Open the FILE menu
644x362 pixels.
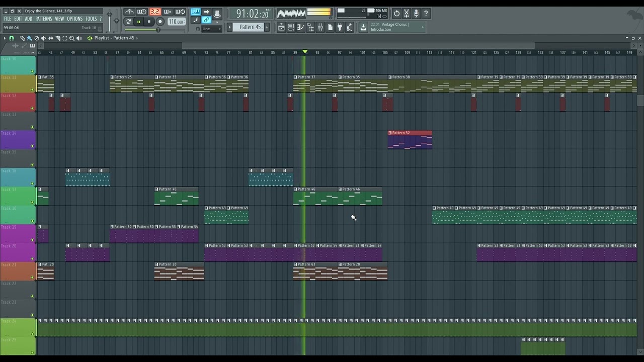pyautogui.click(x=8, y=19)
